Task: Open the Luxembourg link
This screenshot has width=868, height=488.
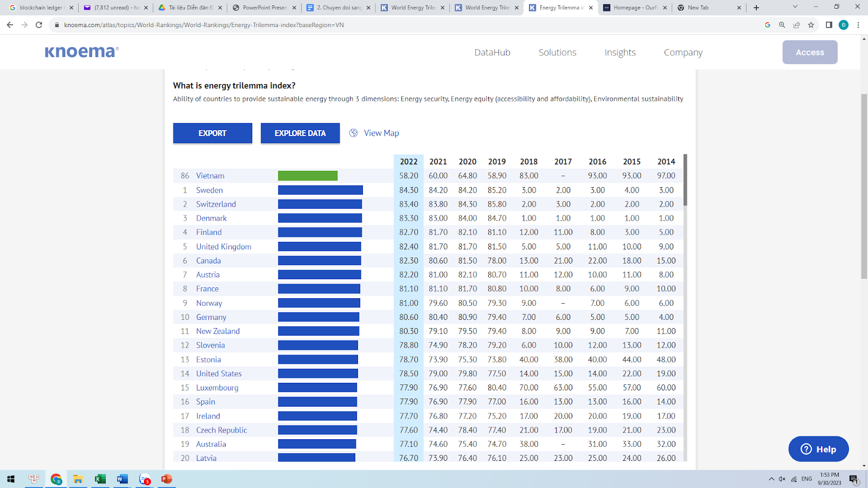Action: [x=217, y=388]
